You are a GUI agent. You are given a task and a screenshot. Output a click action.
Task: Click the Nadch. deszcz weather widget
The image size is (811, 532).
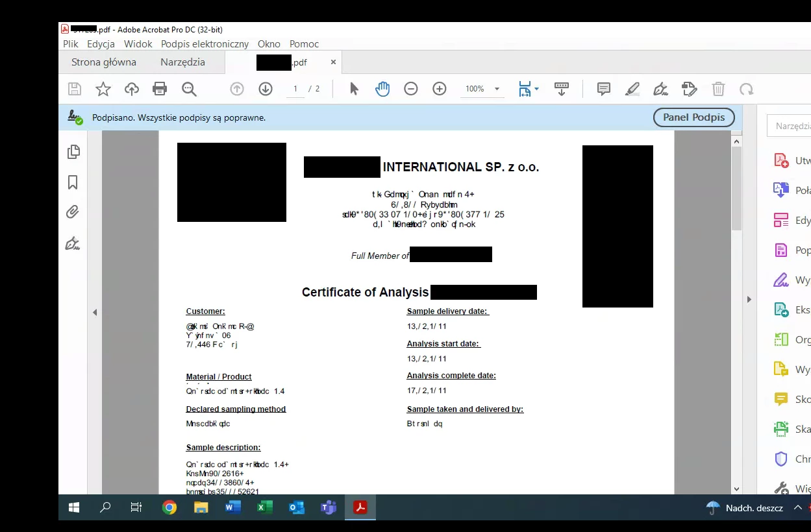tap(744, 507)
